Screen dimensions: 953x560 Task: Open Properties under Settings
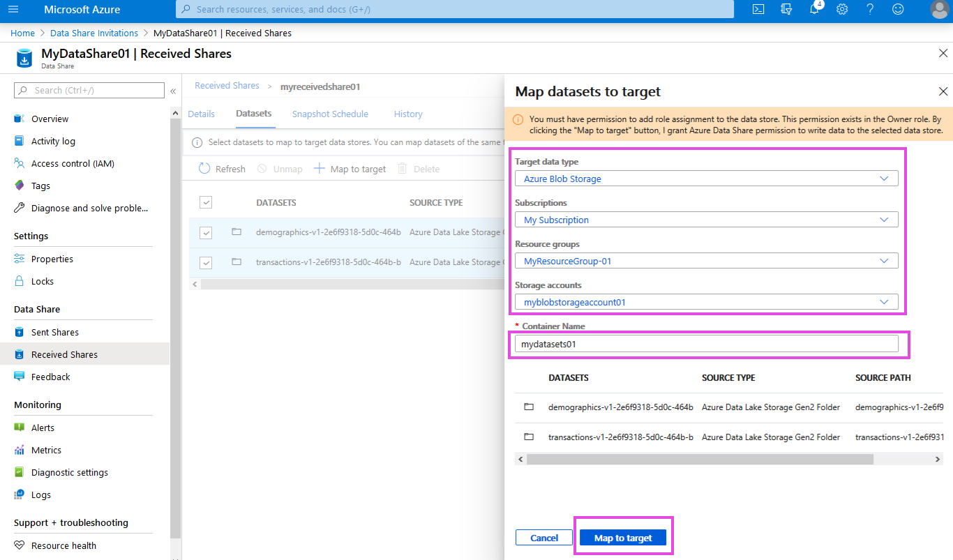pyautogui.click(x=52, y=259)
